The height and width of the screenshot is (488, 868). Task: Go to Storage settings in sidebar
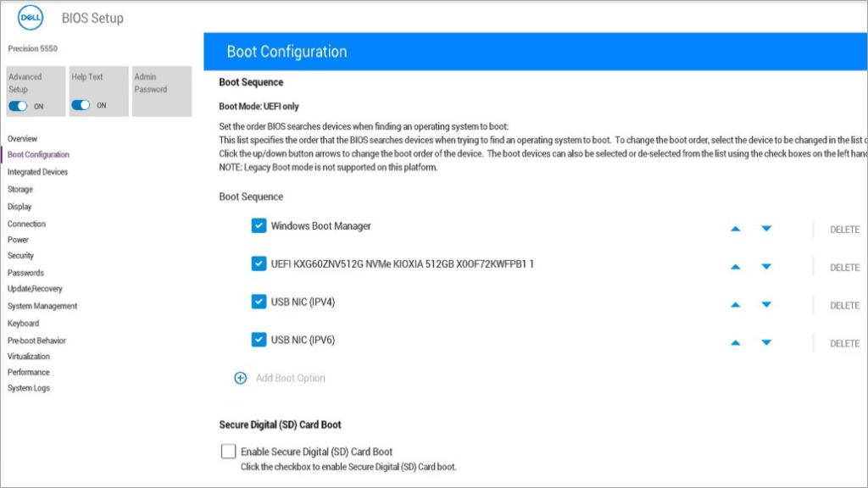20,190
